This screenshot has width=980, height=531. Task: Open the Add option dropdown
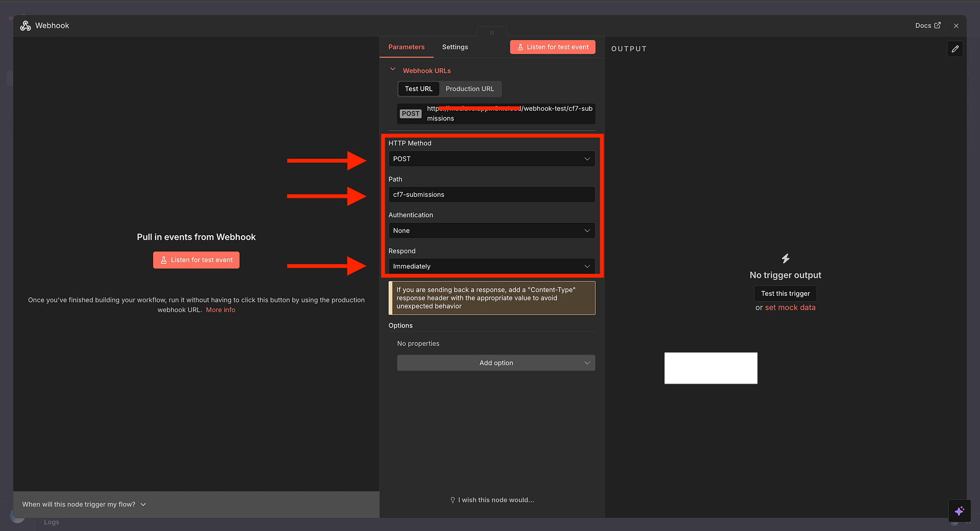(496, 363)
